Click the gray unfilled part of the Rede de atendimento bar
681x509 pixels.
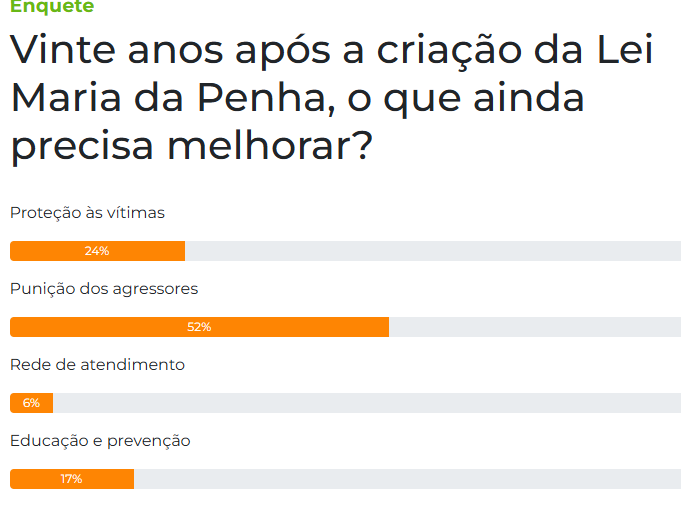(367, 403)
